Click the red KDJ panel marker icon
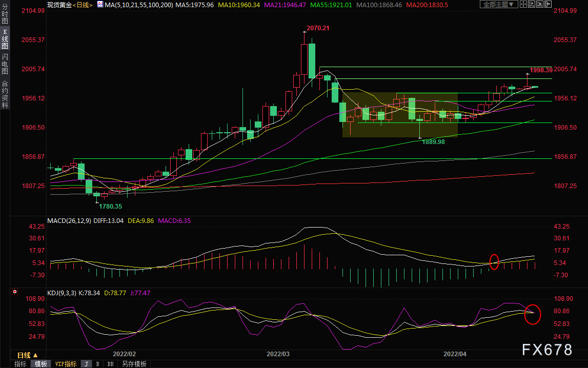The height and width of the screenshot is (368, 588). click(15, 292)
